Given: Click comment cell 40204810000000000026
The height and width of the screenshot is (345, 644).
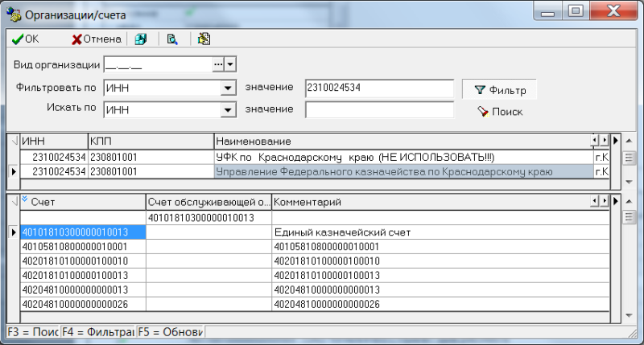Looking at the screenshot, I should [x=440, y=304].
